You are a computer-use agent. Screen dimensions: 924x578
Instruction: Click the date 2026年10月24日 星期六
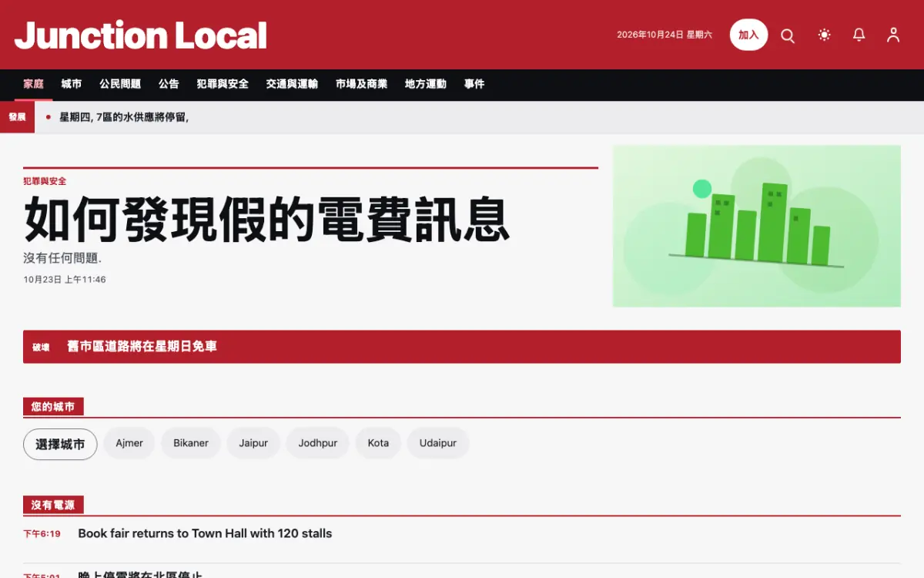click(665, 35)
